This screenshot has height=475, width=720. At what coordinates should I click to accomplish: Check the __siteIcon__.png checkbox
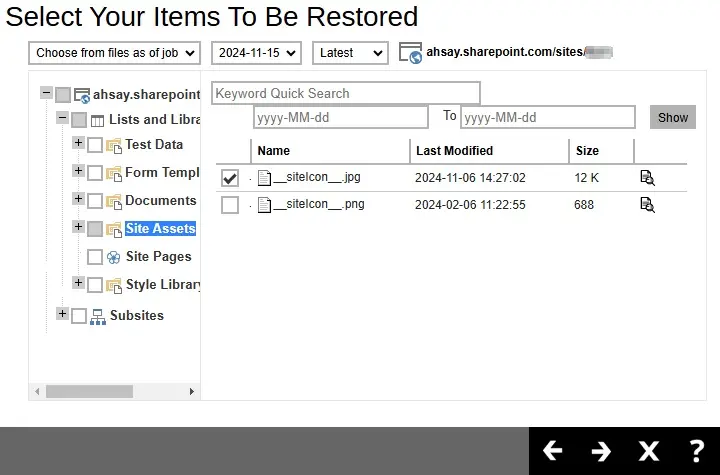230,205
